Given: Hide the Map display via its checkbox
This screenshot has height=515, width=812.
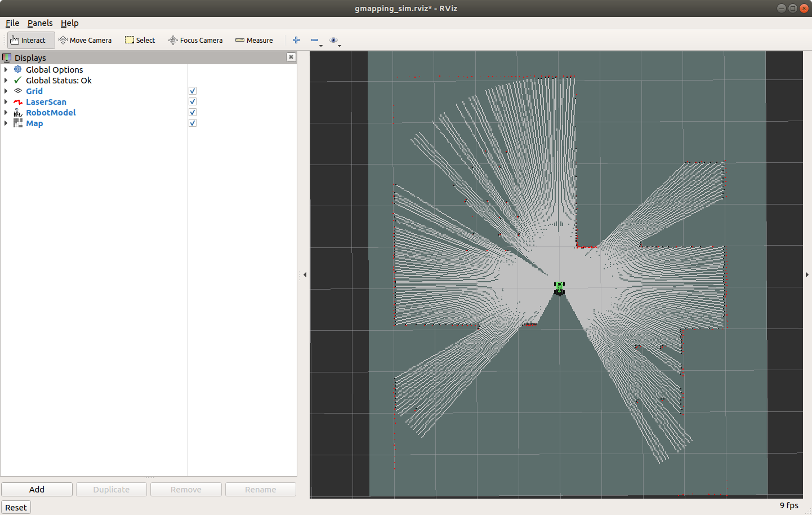Looking at the screenshot, I should point(192,123).
